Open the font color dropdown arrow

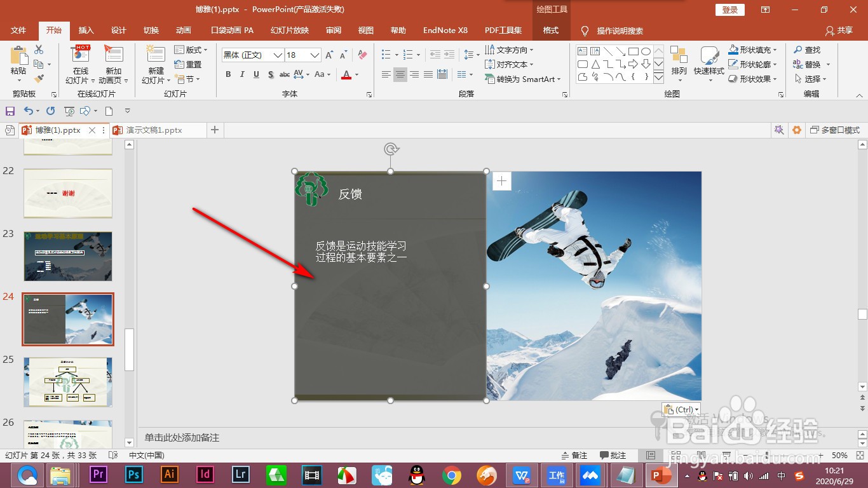click(357, 75)
